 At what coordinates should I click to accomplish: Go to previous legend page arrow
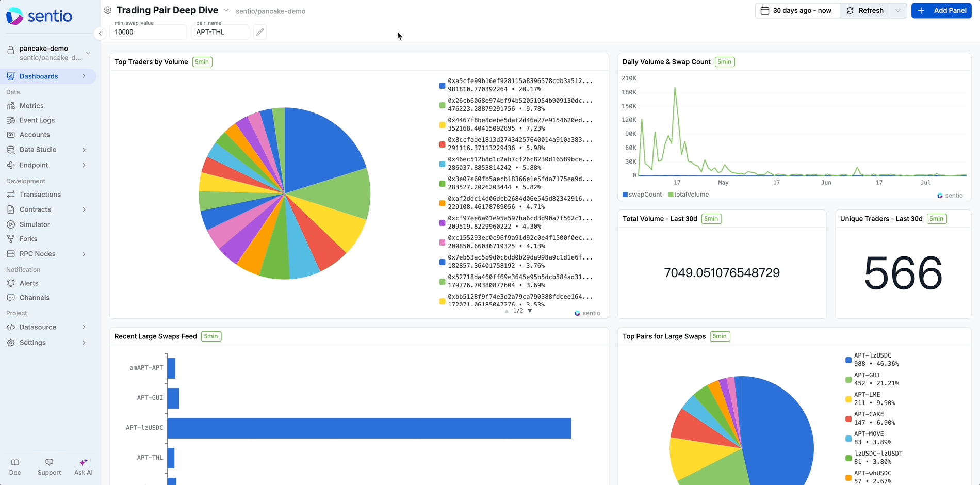(507, 311)
